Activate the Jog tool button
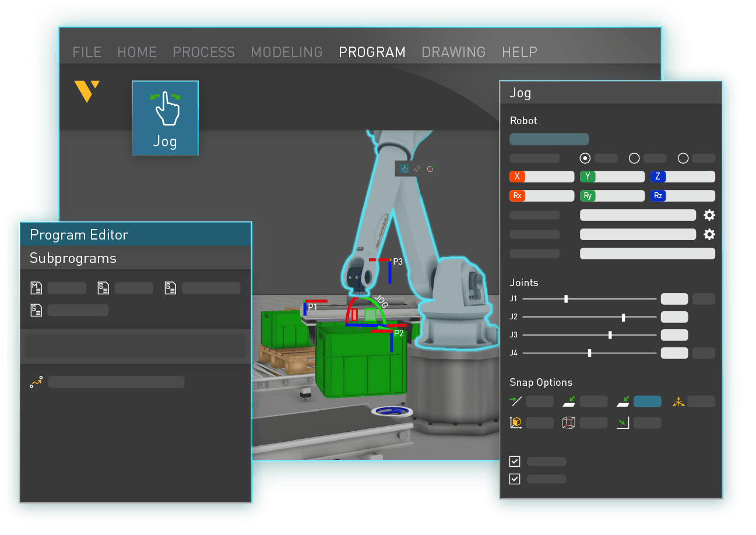 point(165,118)
